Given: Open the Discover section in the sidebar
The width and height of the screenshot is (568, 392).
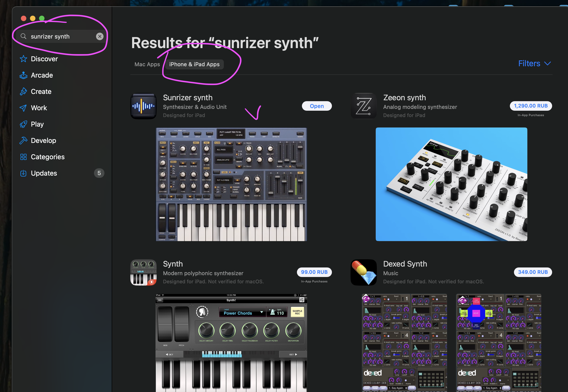Looking at the screenshot, I should click(x=44, y=59).
